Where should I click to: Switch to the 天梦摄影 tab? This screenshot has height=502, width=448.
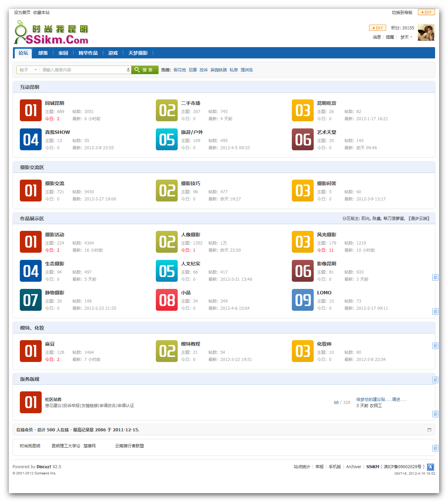138,53
